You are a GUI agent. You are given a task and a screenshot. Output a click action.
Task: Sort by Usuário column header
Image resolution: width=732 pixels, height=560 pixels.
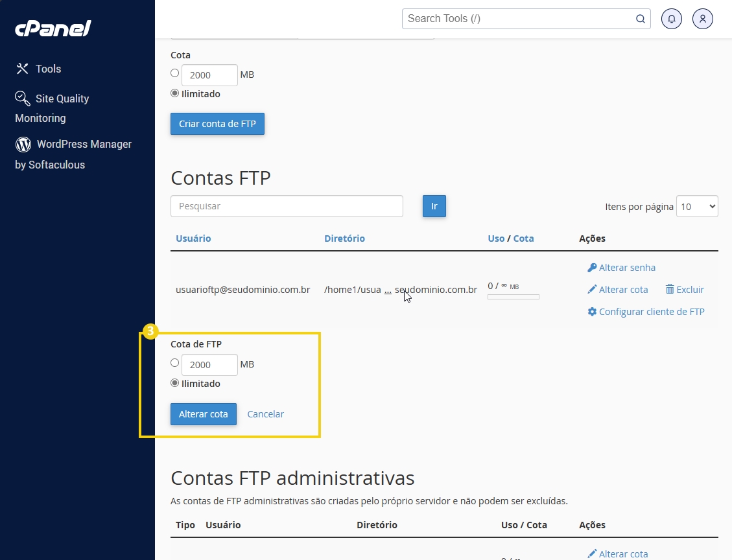click(x=193, y=239)
